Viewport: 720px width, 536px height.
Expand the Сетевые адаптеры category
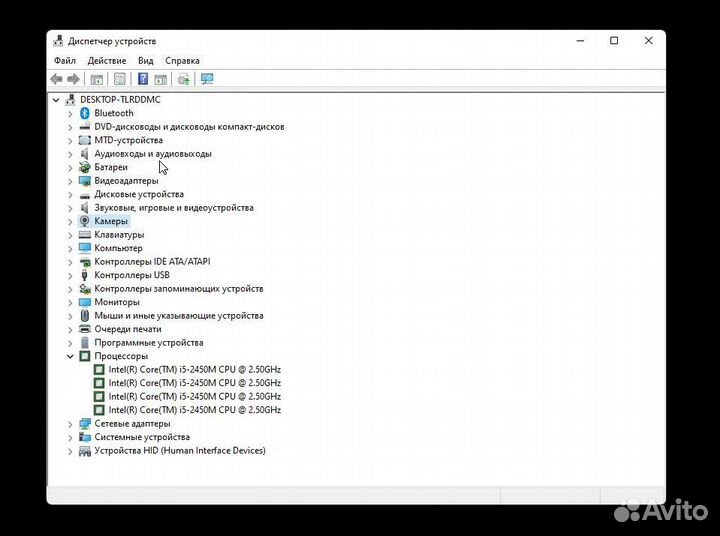[70, 424]
